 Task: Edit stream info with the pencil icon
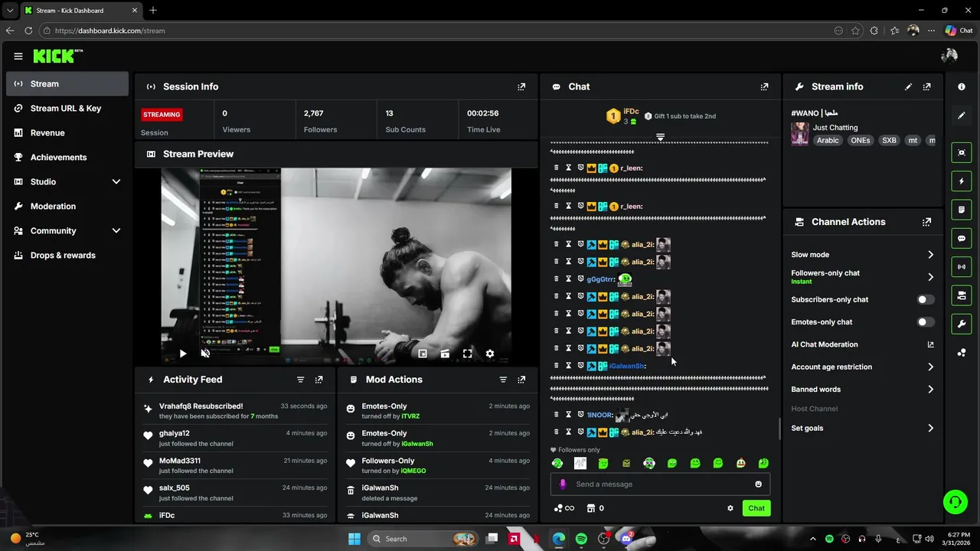coord(908,86)
